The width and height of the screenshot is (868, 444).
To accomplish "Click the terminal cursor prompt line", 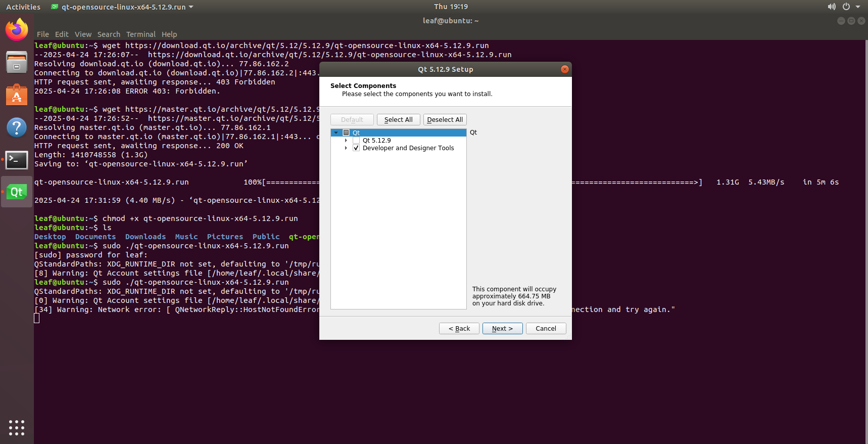I will 36,318.
